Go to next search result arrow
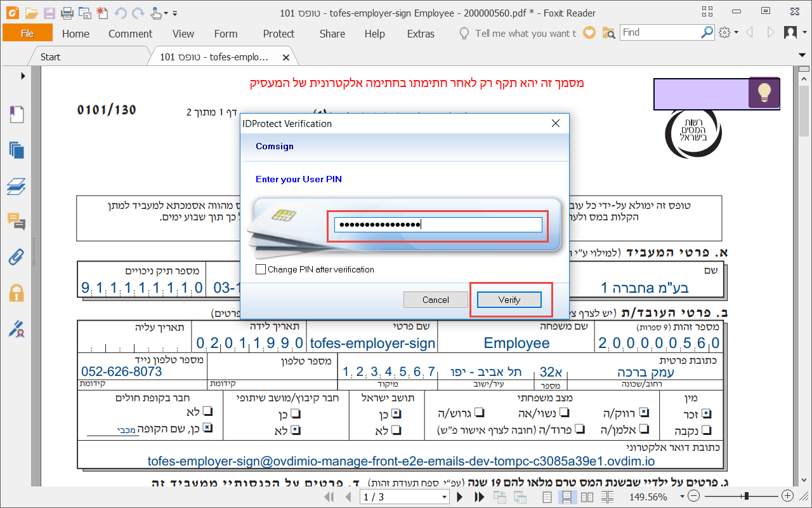 [x=771, y=32]
